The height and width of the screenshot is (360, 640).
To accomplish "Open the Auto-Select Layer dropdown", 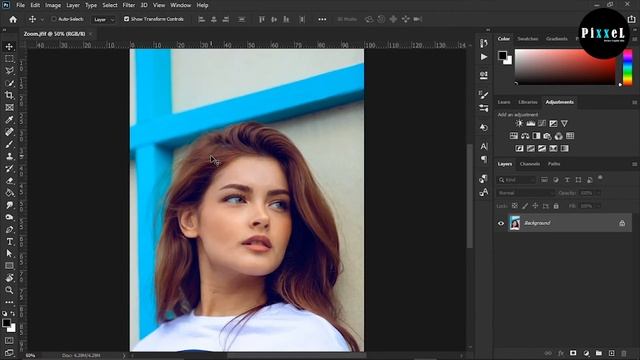I will tap(103, 19).
